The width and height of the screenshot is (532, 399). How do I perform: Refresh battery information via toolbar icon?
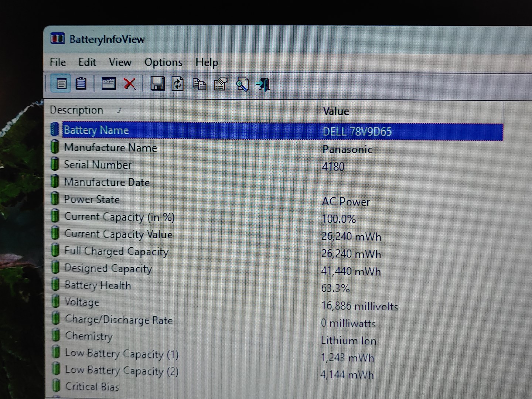pos(178,84)
